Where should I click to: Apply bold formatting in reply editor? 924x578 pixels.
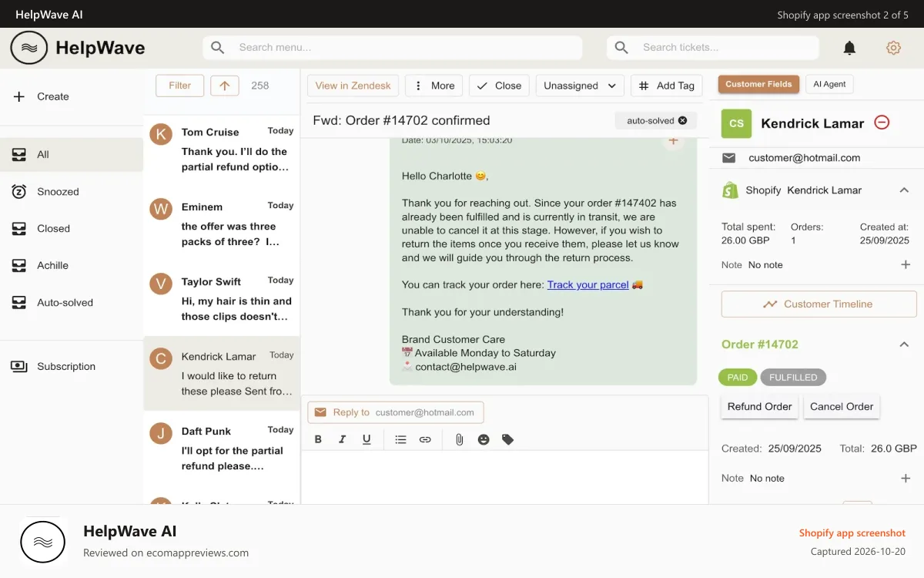click(318, 439)
